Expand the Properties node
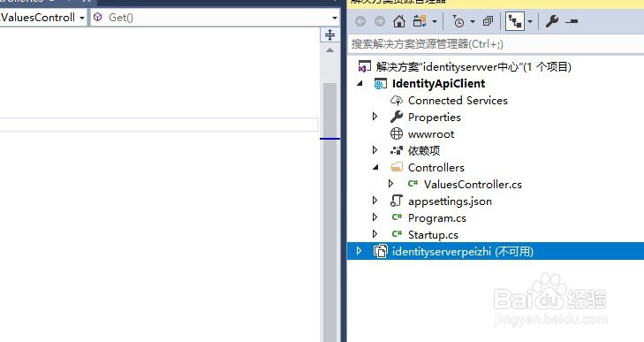Image resolution: width=644 pixels, height=342 pixels. (x=375, y=117)
